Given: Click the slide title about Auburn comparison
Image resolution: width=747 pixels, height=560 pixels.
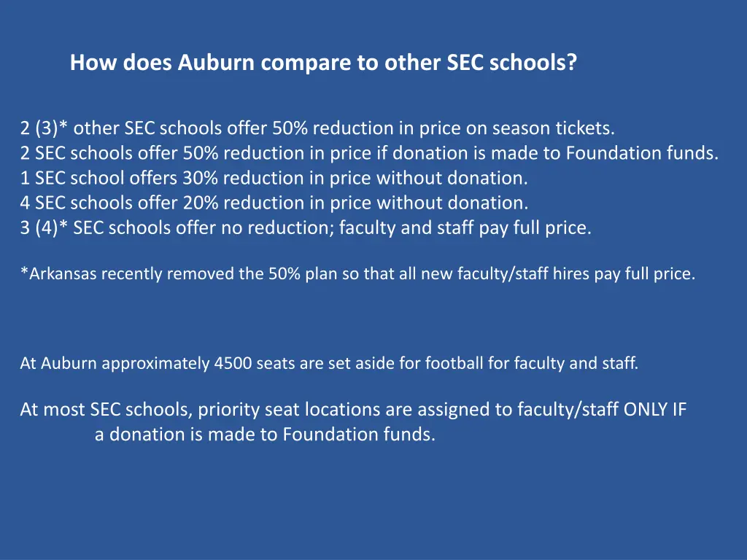Looking at the screenshot, I should [x=323, y=63].
